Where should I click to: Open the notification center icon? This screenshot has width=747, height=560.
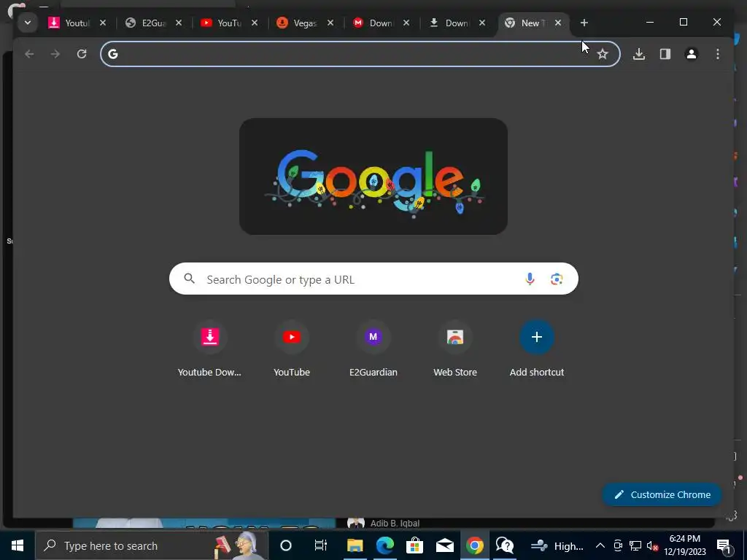point(724,545)
